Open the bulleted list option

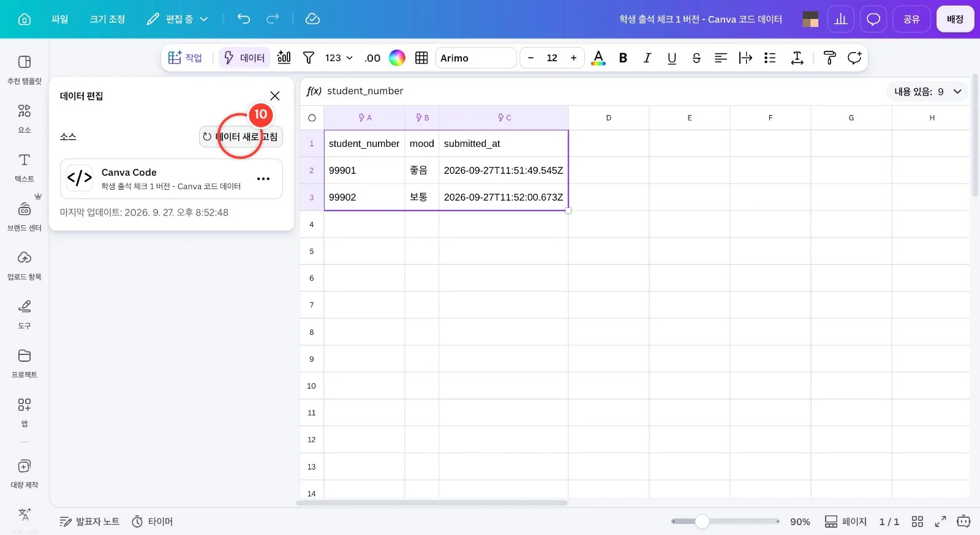[770, 58]
